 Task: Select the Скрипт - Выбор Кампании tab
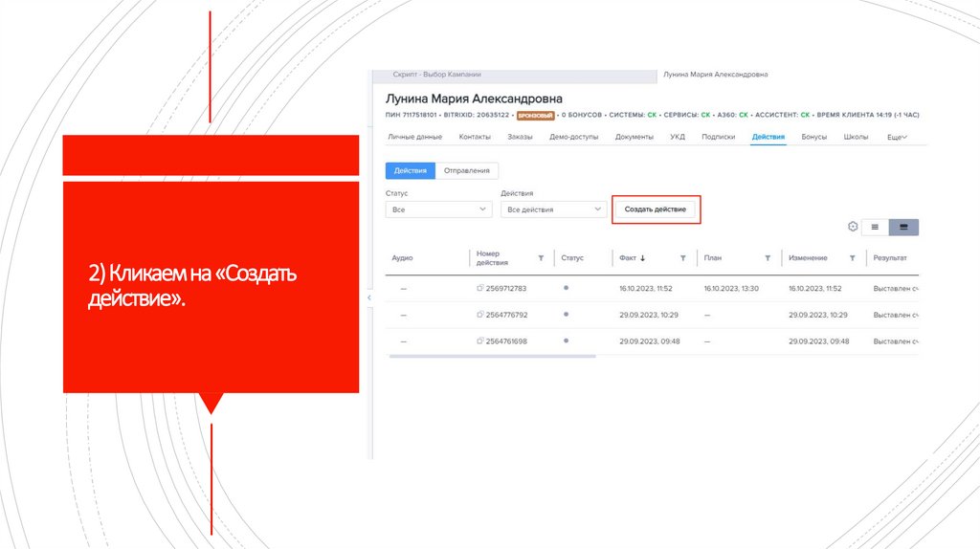(x=436, y=75)
